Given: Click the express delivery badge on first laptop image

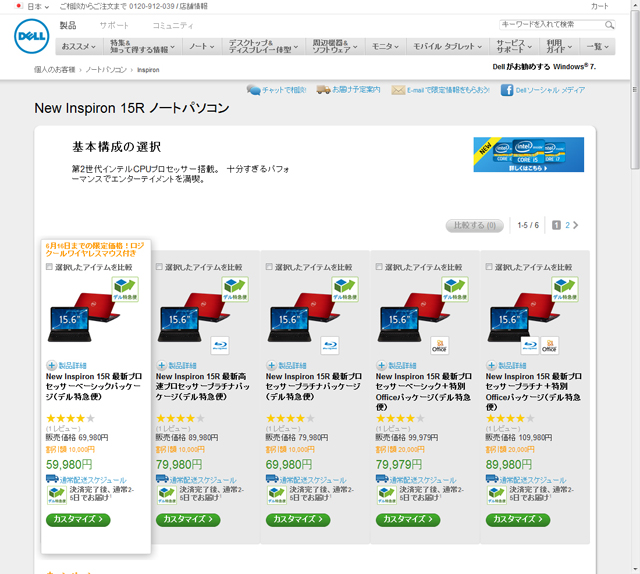Looking at the screenshot, I should (125, 289).
